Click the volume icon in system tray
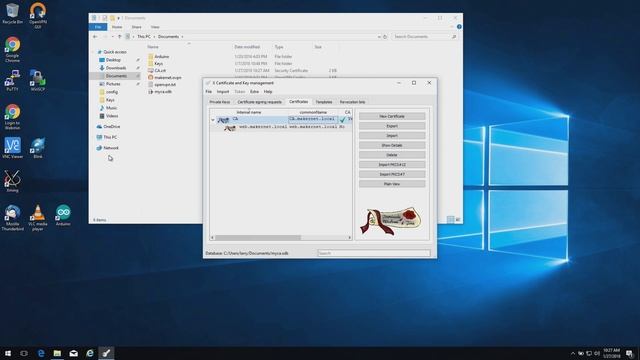This screenshot has width=640, height=360. coord(597,353)
